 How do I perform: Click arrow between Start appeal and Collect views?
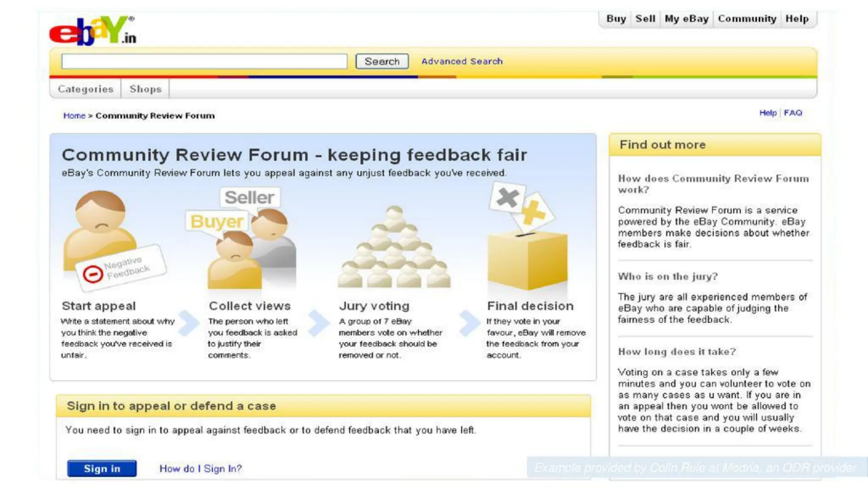point(189,323)
